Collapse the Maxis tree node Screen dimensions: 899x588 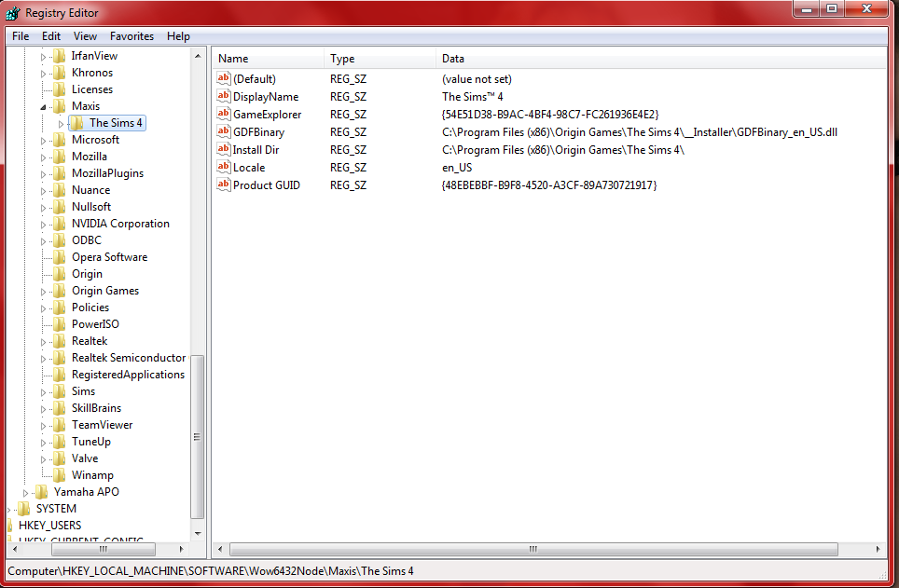coord(43,106)
